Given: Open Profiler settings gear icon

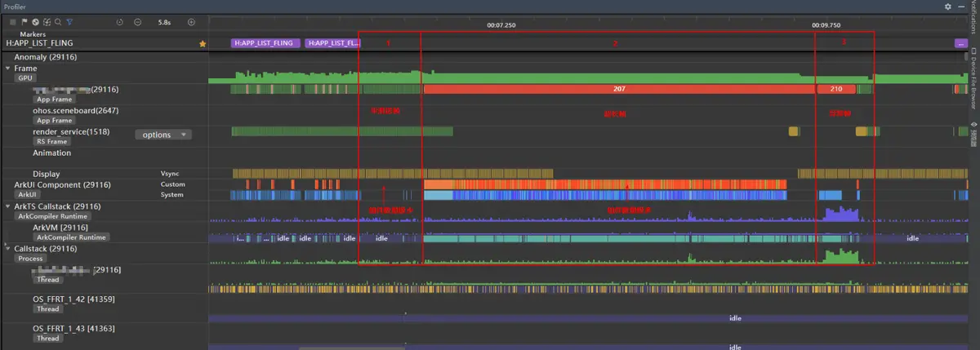Looking at the screenshot, I should point(948,6).
